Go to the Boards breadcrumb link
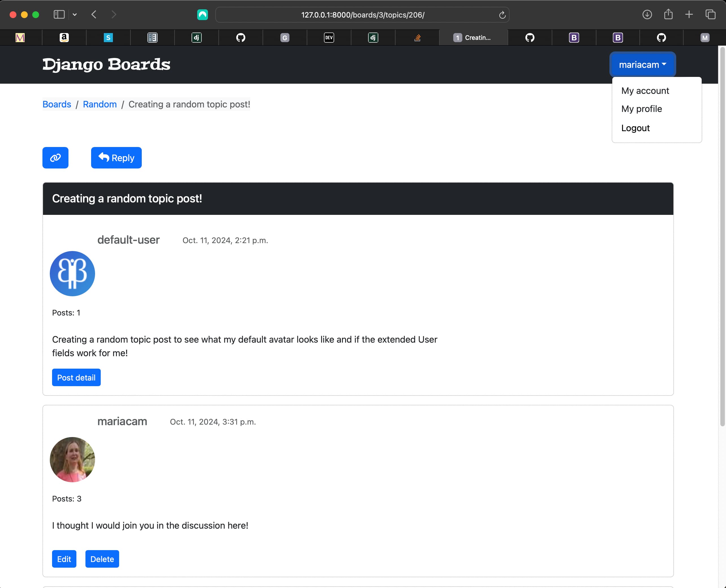The height and width of the screenshot is (588, 726). tap(57, 104)
